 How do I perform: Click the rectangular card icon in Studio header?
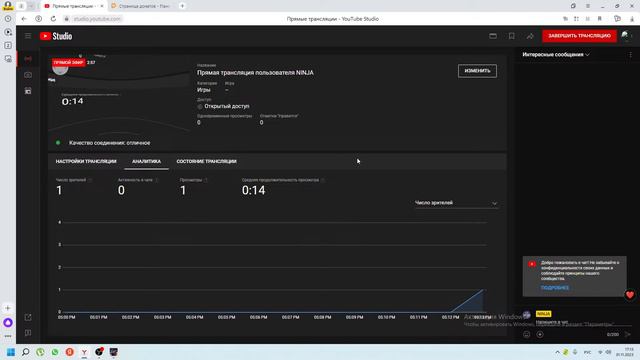(493, 36)
